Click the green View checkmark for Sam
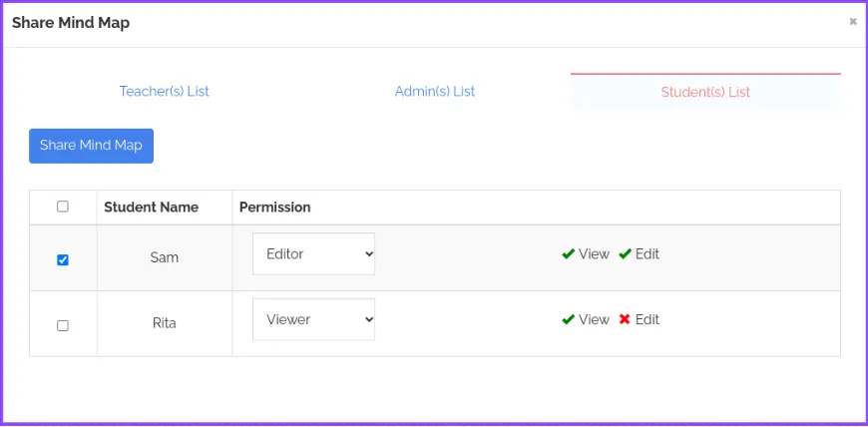Image resolution: width=868 pixels, height=427 pixels. (x=568, y=254)
